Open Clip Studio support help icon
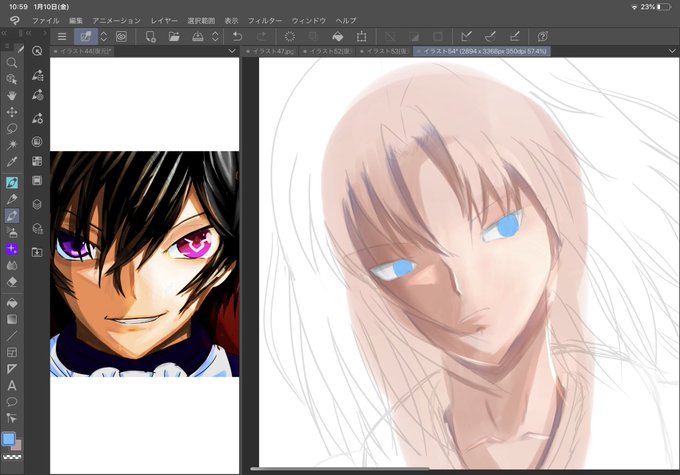This screenshot has width=680, height=475. click(543, 36)
